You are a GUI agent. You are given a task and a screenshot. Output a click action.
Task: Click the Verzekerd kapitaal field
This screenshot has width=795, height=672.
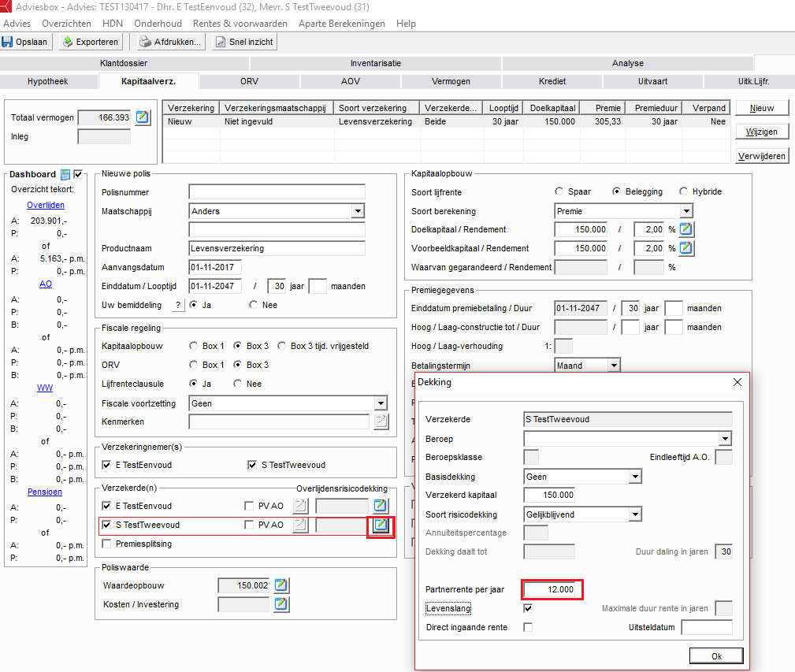550,495
